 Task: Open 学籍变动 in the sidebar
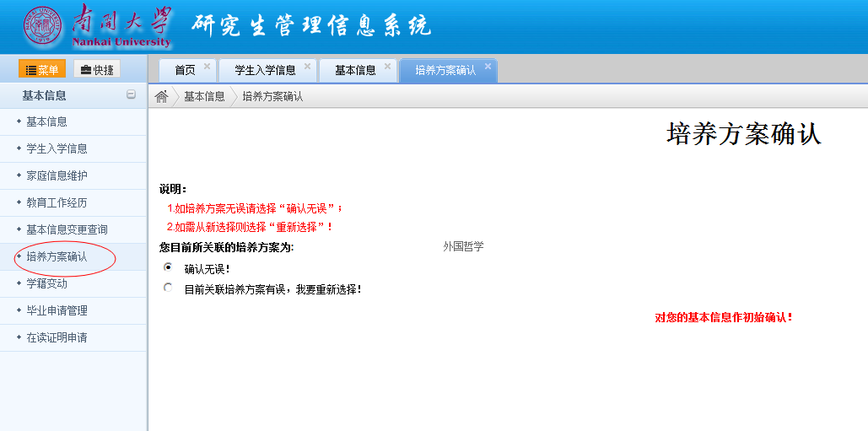coord(46,283)
